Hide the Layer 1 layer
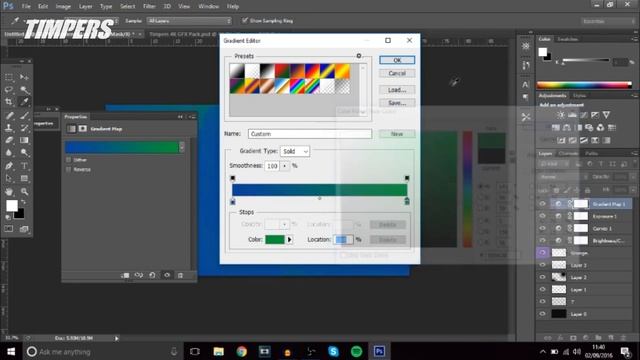Viewport: 640px width, 360px height. (542, 289)
